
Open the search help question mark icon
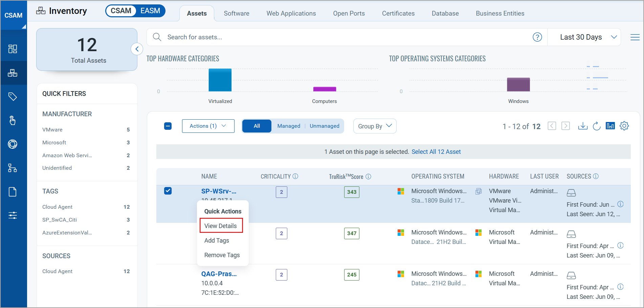[x=537, y=37]
